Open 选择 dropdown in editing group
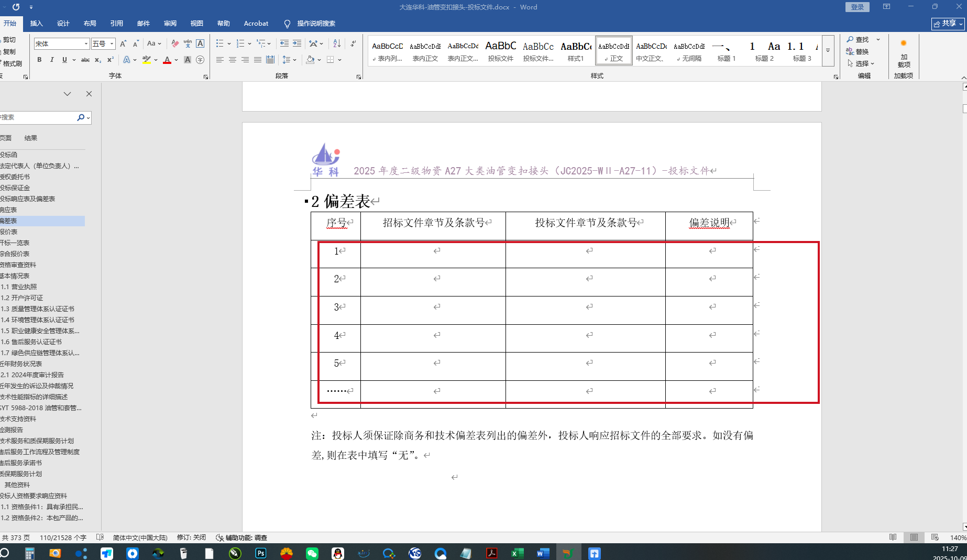This screenshot has width=967, height=560. (x=861, y=63)
